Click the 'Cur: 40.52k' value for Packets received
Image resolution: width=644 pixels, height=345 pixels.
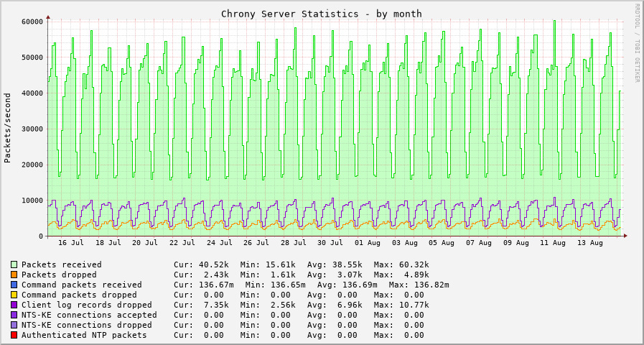point(201,264)
